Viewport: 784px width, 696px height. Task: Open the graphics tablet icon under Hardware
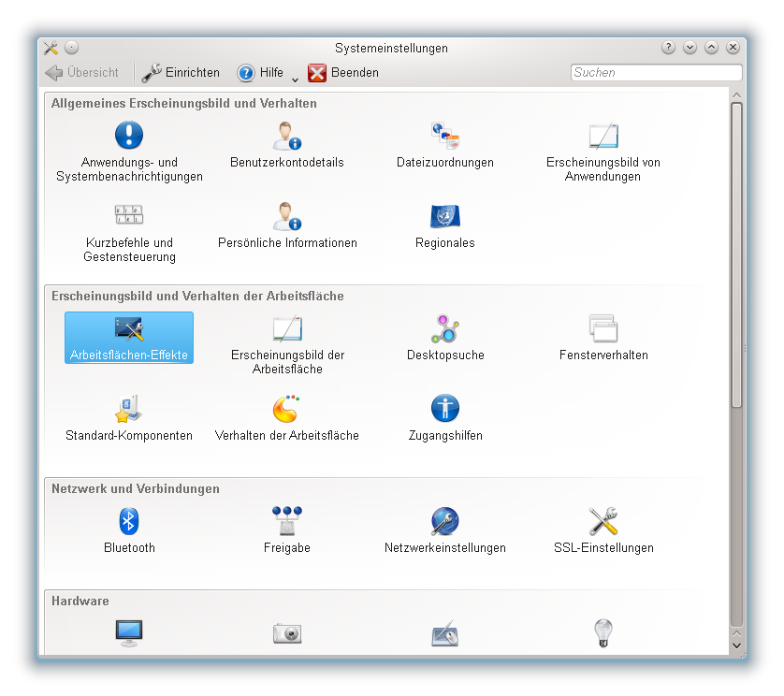[x=445, y=634]
